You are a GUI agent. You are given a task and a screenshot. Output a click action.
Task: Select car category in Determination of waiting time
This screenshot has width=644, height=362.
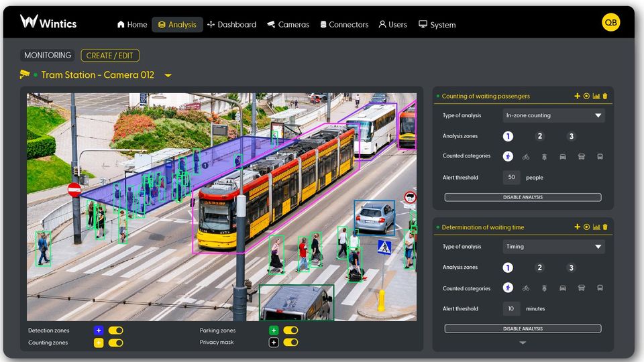[x=563, y=288]
